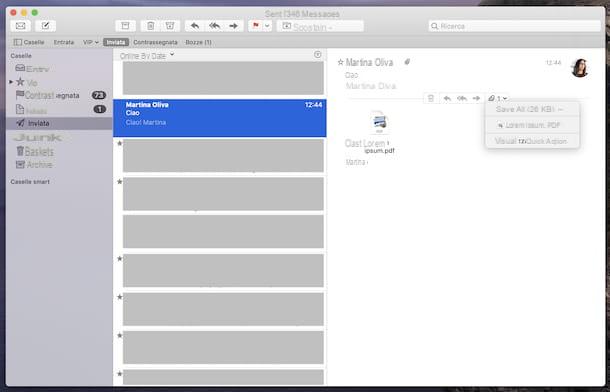Click inline reply-all arrows in message header bar
The image size is (610, 392).
coord(462,98)
